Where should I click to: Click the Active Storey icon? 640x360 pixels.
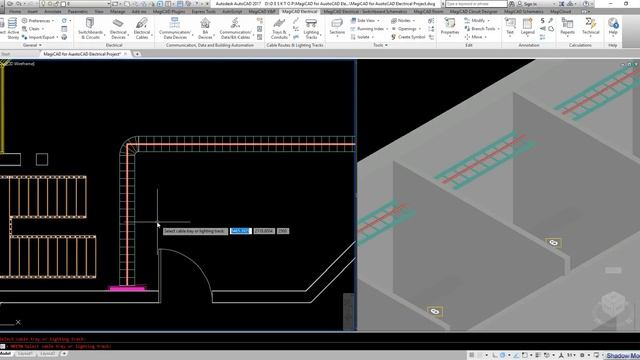point(13,28)
